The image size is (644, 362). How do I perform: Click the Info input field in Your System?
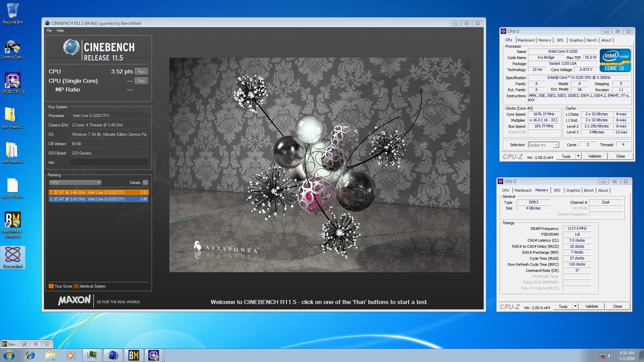(109, 163)
